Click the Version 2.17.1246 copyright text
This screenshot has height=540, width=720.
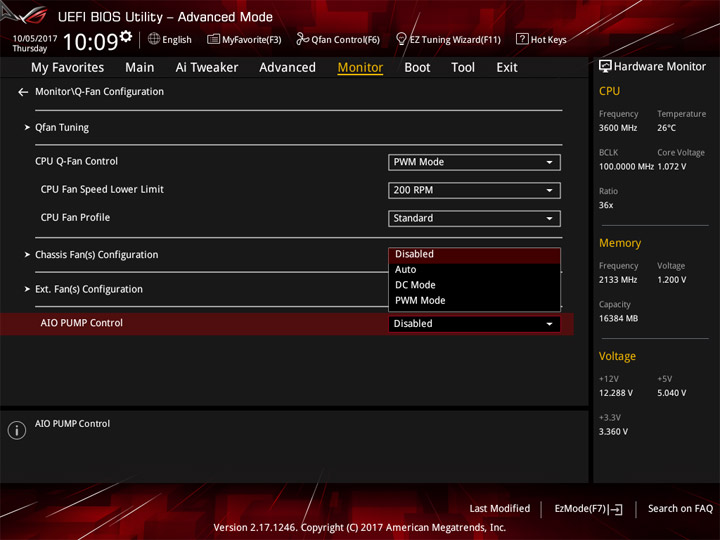pyautogui.click(x=360, y=528)
